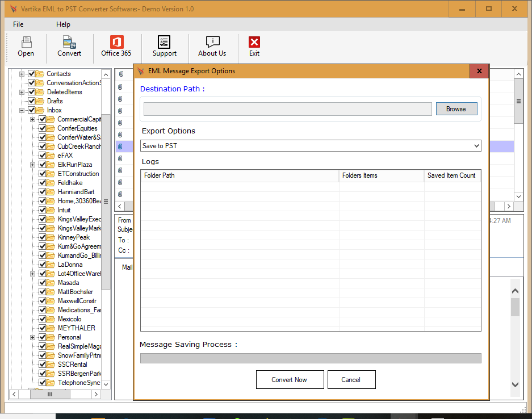Uncheck the Mexicolo folder checkbox

[x=43, y=319]
